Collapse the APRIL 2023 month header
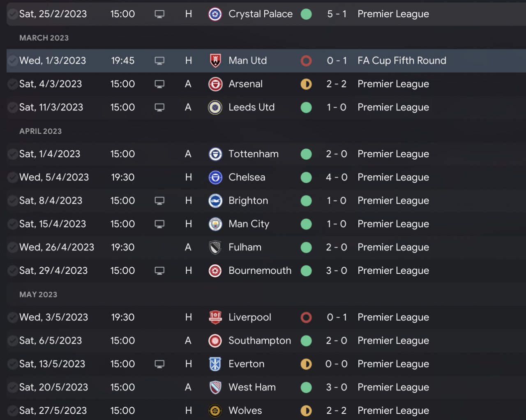The image size is (526, 420). coord(40,131)
